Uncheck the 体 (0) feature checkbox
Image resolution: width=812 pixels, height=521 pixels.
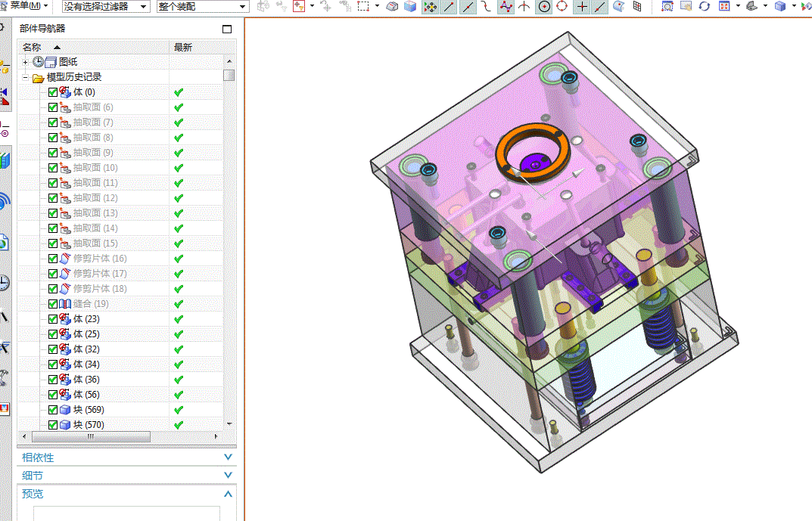coord(53,92)
